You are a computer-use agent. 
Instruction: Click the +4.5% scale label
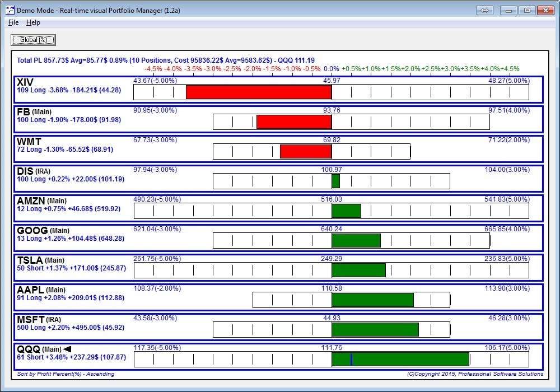pyautogui.click(x=510, y=68)
